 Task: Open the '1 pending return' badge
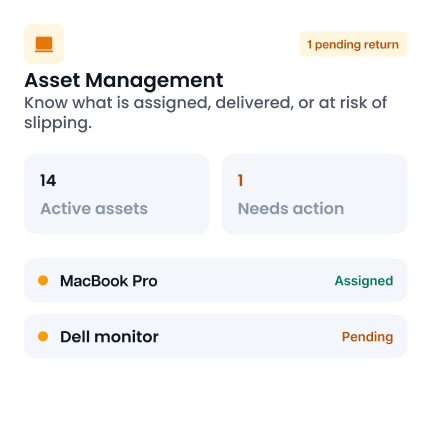pyautogui.click(x=353, y=44)
